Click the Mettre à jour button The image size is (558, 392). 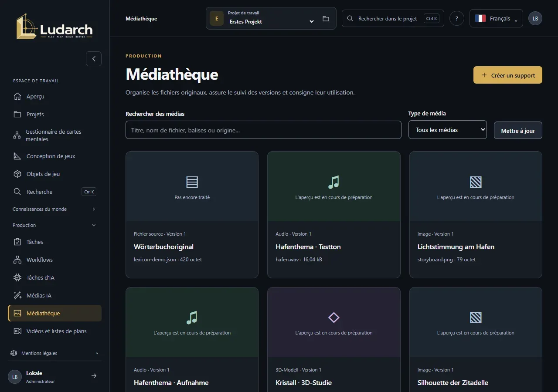[x=518, y=130]
